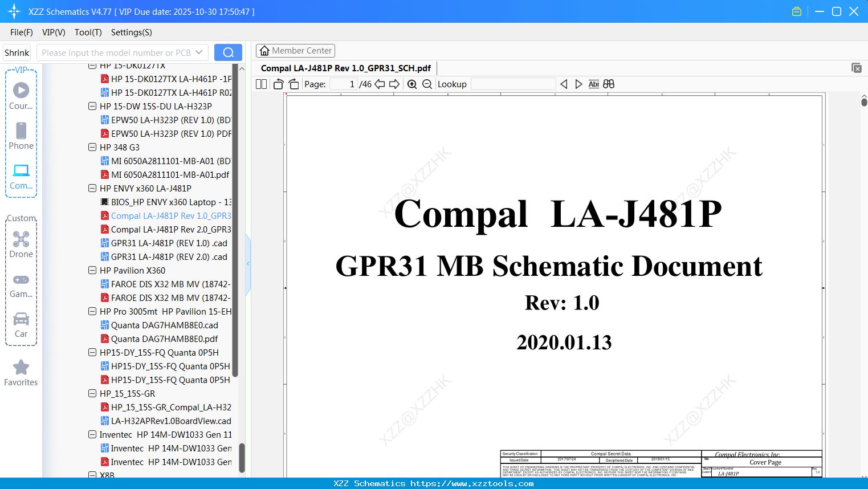Click the Lookup text field
The height and width of the screenshot is (489, 868).
click(x=513, y=84)
